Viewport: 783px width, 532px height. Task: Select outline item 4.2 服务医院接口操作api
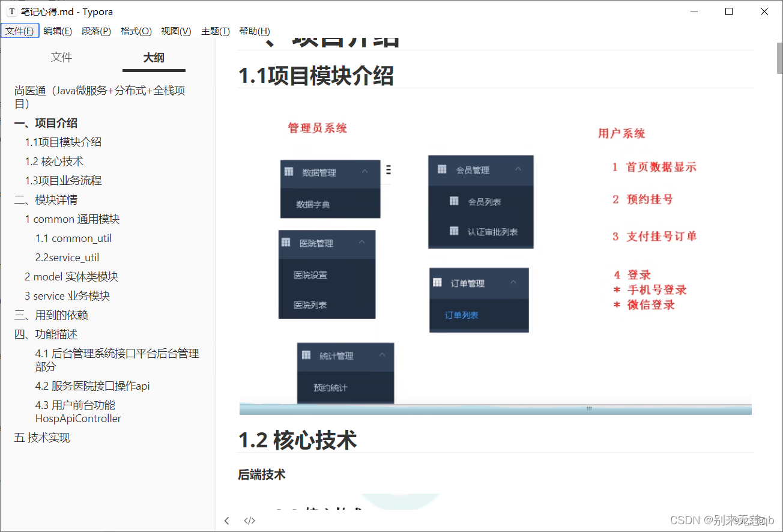92,386
